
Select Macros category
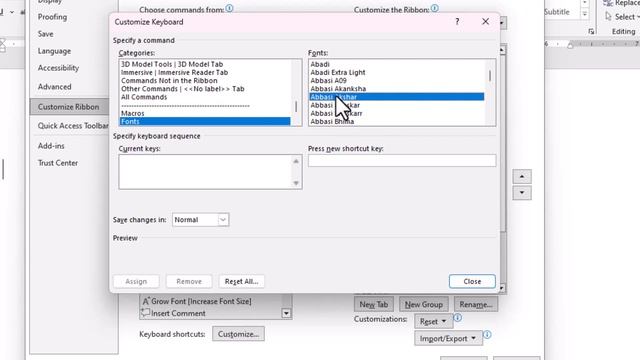(x=205, y=113)
